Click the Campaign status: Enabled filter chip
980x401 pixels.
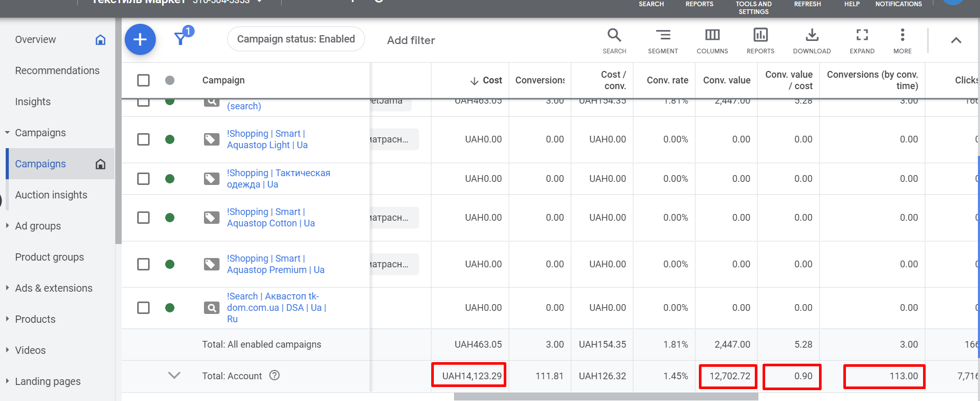tap(296, 39)
